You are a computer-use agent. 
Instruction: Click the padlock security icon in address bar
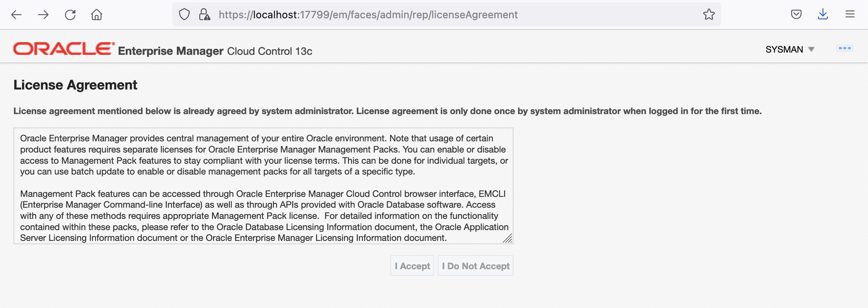pyautogui.click(x=204, y=13)
